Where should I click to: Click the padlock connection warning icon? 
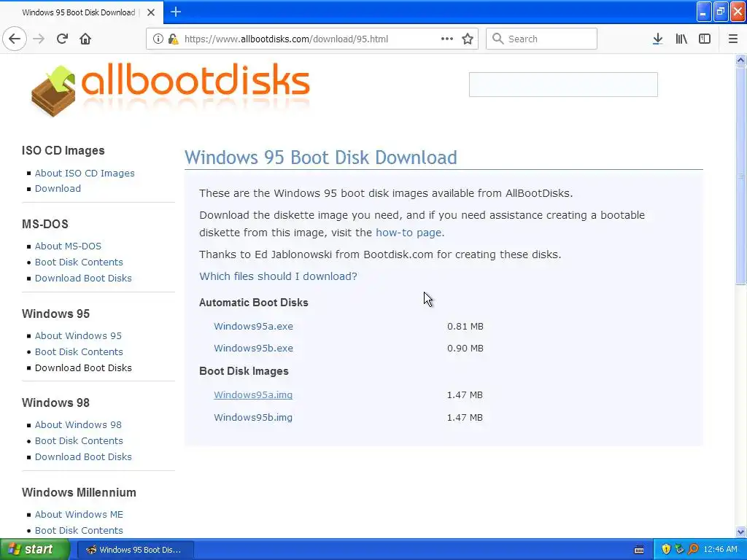tap(173, 39)
